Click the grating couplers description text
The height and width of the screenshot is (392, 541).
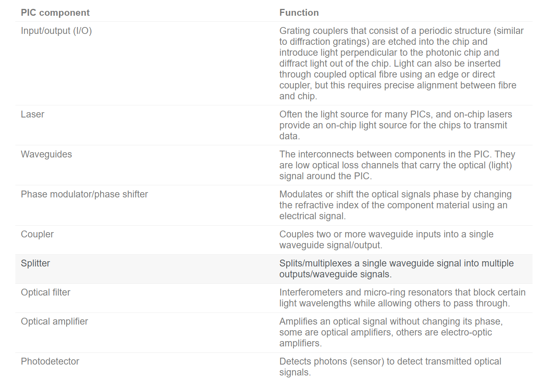point(401,63)
